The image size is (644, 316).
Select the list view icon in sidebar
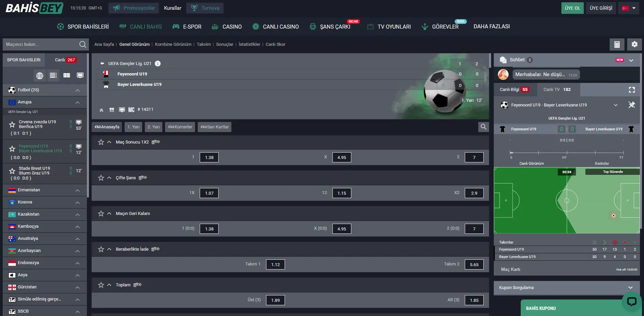coord(53,75)
